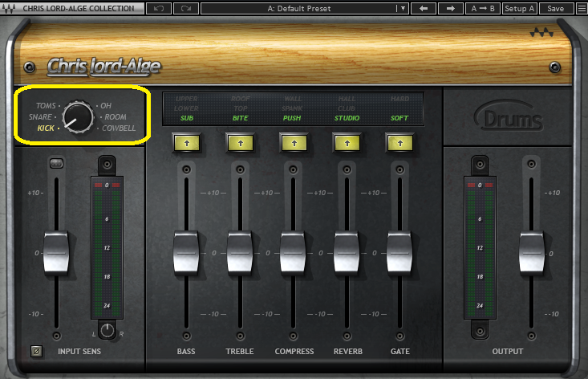Toggle the Compress mode selector button
This screenshot has height=379, width=588.
pos(293,142)
